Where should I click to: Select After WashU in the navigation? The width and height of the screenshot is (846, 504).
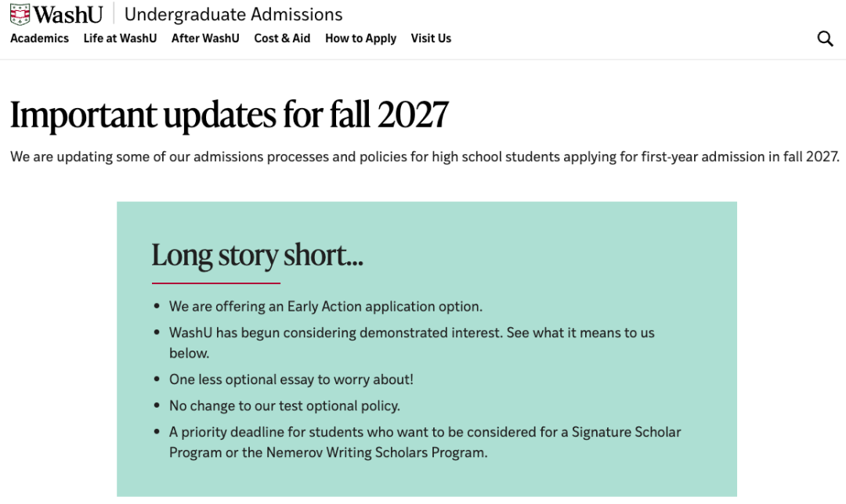[x=205, y=38]
